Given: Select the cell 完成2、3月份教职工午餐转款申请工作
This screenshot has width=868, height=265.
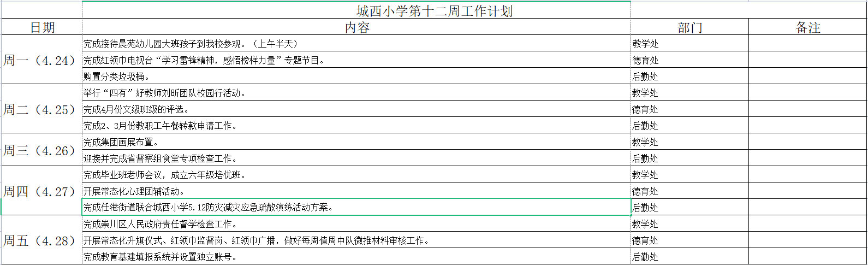Looking at the screenshot, I should pyautogui.click(x=356, y=125).
